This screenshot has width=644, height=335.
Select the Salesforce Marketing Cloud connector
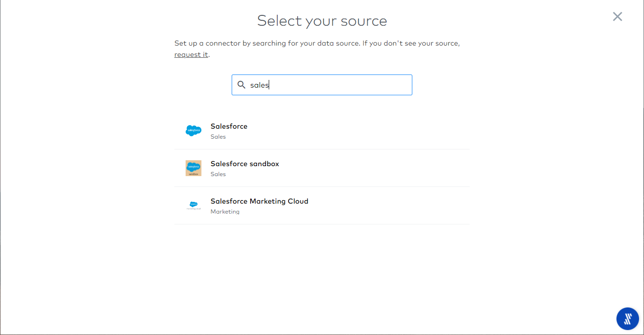click(322, 205)
